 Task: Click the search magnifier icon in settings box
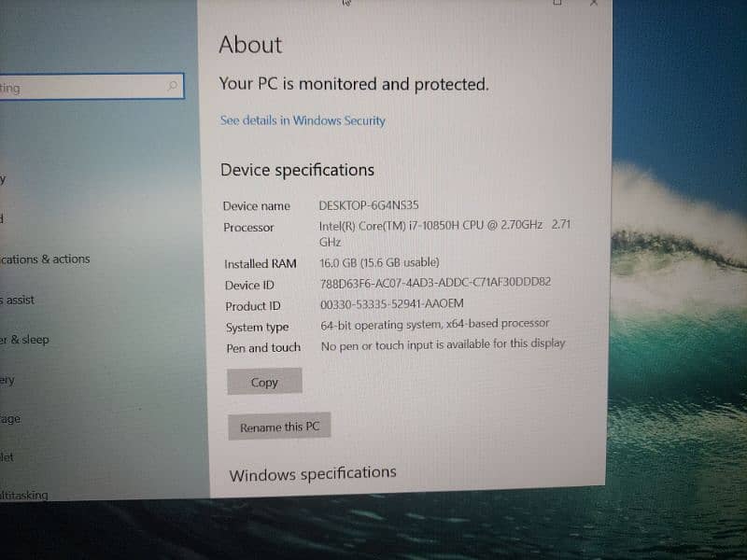pyautogui.click(x=172, y=87)
